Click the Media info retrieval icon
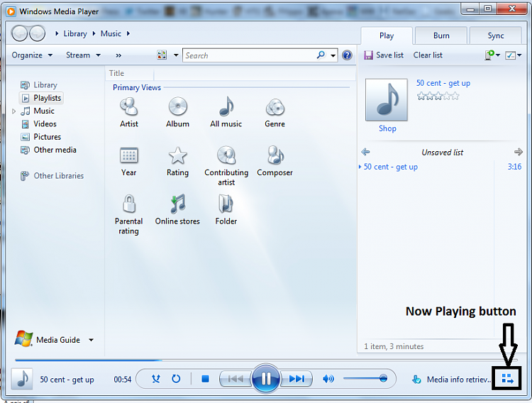The height and width of the screenshot is (403, 532). (x=416, y=379)
